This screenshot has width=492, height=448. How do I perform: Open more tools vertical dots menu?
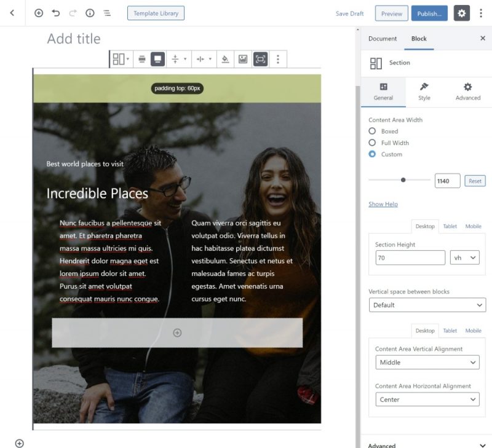pyautogui.click(x=481, y=13)
